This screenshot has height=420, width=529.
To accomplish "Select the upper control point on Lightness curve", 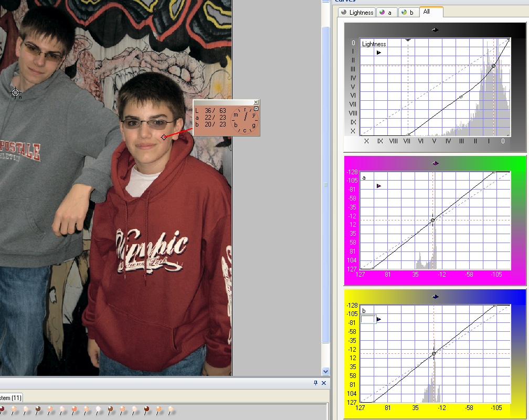I will (x=493, y=66).
